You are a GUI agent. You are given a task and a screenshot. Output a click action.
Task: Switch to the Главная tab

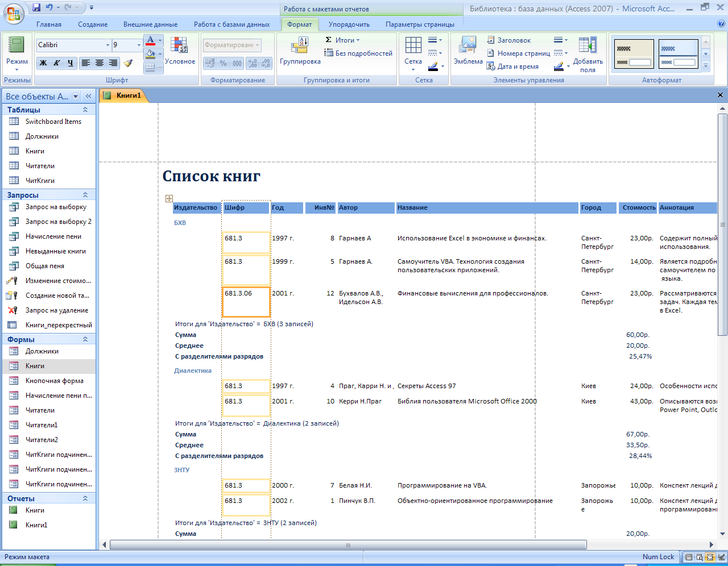tap(49, 24)
